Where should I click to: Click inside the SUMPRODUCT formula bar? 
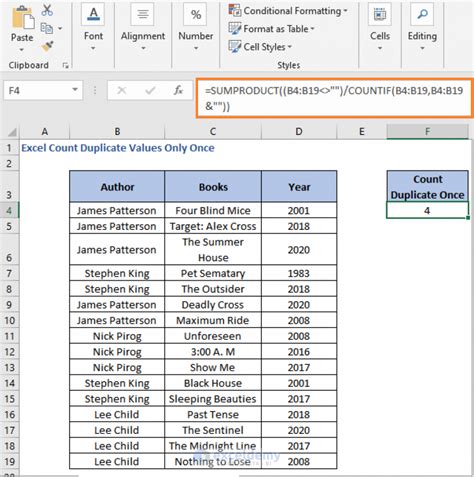tap(334, 98)
